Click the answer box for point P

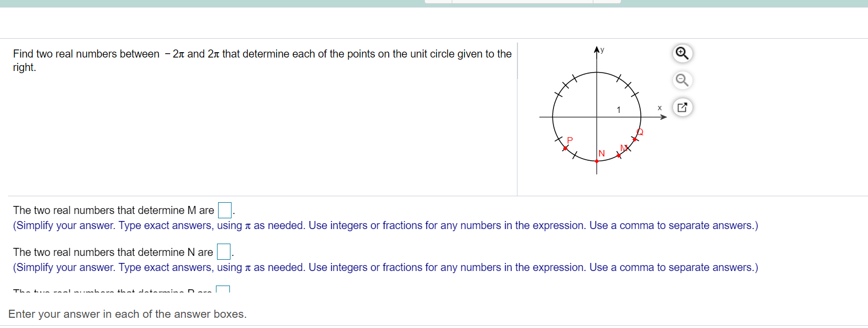point(223,290)
